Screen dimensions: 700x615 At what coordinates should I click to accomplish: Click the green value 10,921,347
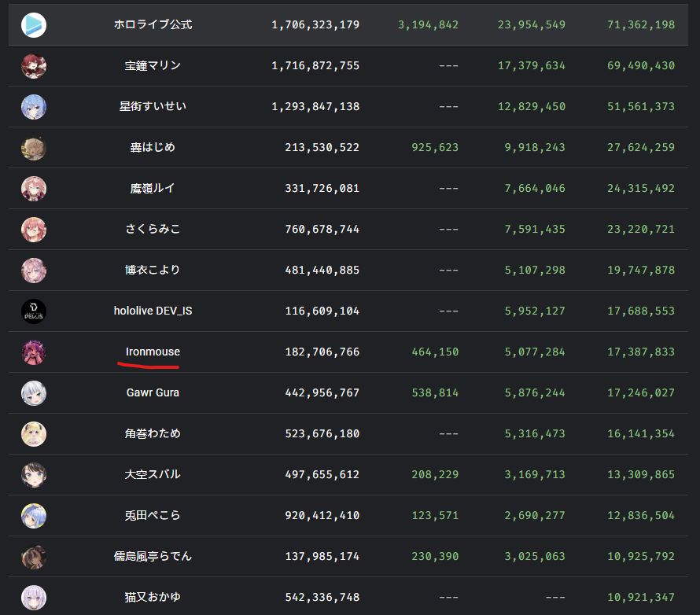tap(641, 598)
